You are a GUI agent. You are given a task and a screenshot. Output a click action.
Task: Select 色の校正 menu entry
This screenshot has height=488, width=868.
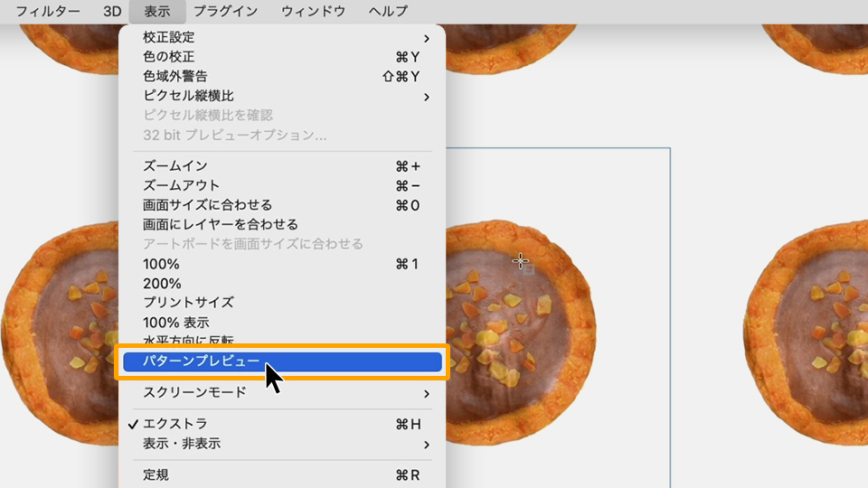tap(282, 57)
